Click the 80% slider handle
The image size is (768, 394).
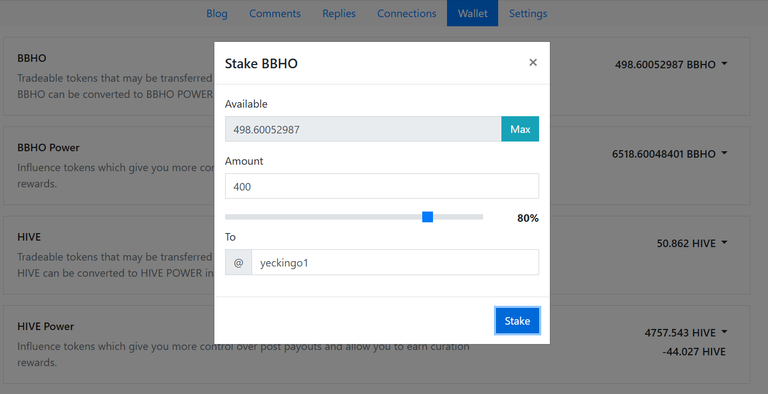coord(428,217)
